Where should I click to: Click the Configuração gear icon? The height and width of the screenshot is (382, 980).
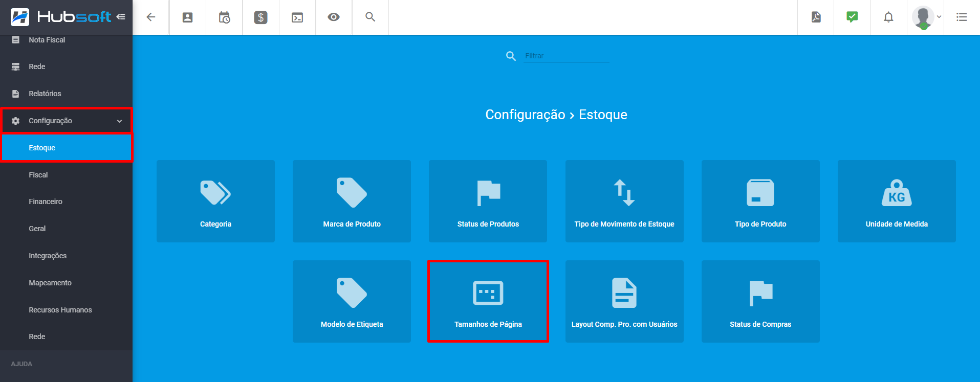tap(16, 121)
